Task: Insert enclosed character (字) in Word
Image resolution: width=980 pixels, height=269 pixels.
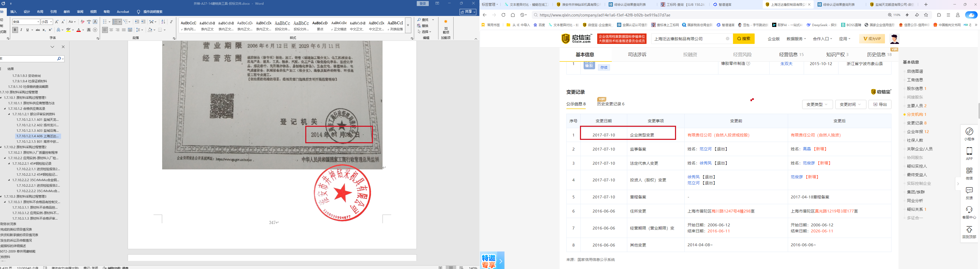Action: (x=95, y=30)
